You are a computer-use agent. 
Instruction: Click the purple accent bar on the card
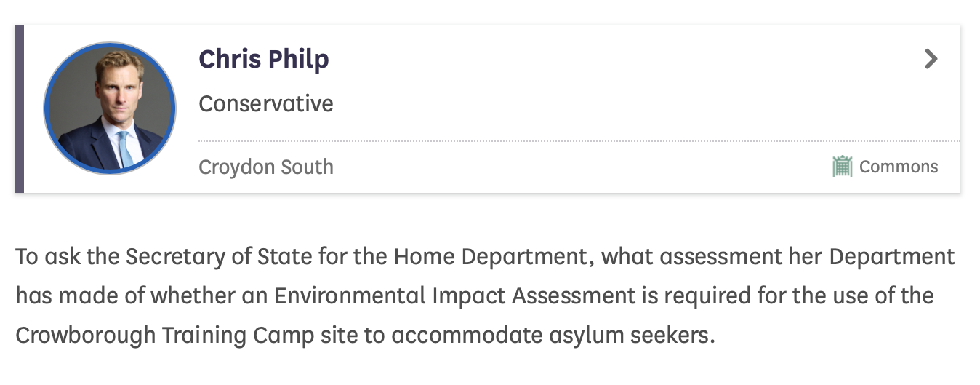(20, 109)
